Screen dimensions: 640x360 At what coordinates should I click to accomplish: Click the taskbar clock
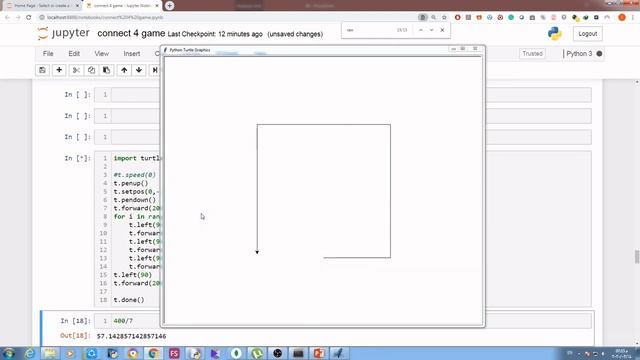622,353
